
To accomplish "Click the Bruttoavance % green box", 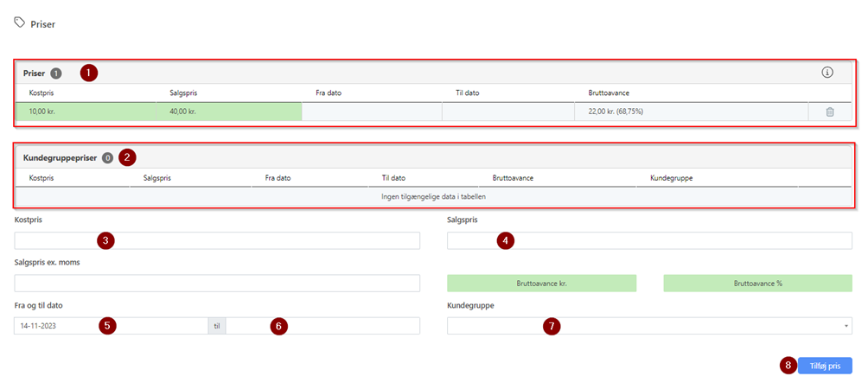I will [757, 284].
